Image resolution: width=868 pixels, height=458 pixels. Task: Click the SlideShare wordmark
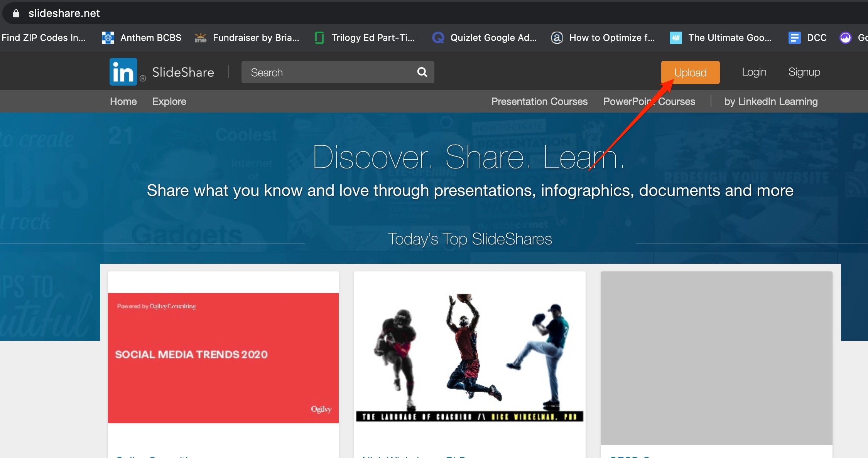183,72
